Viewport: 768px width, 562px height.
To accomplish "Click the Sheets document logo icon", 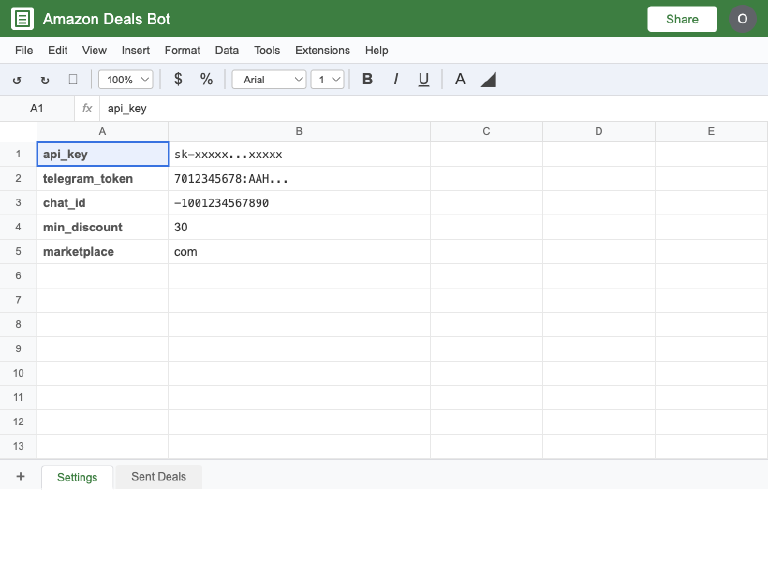I will pyautogui.click(x=23, y=19).
